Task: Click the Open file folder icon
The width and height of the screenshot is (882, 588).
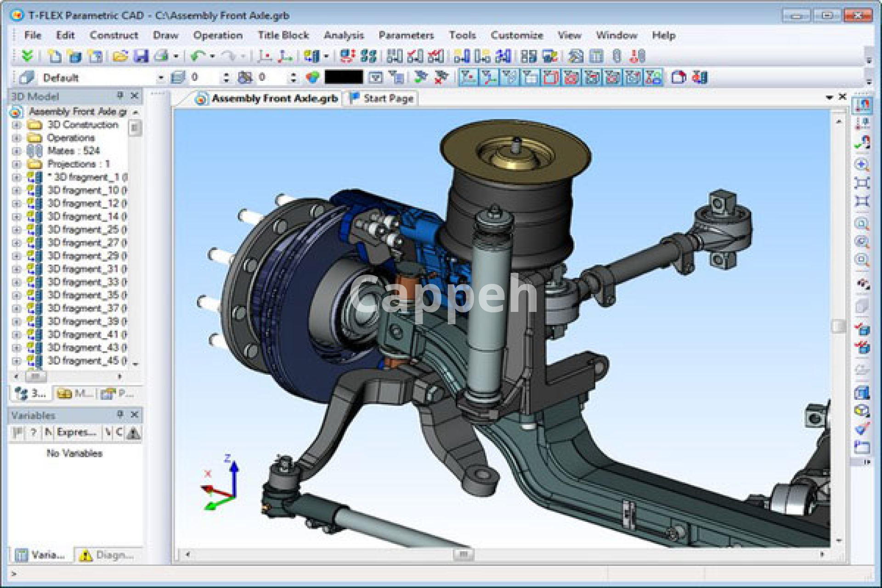Action: click(x=120, y=56)
